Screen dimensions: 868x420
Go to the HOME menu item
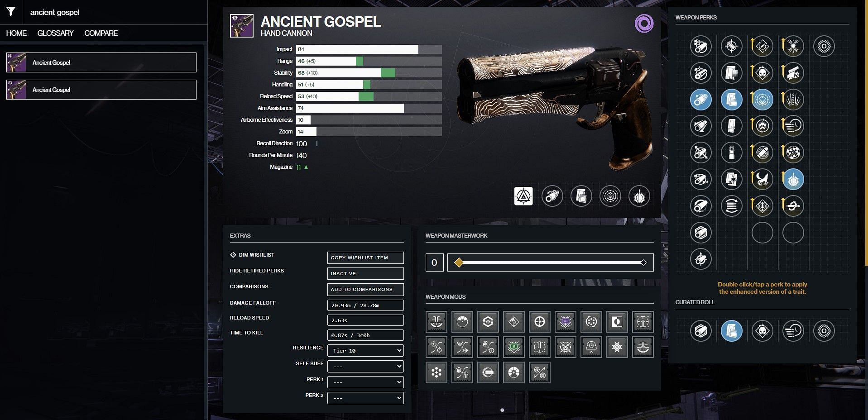pyautogui.click(x=16, y=33)
